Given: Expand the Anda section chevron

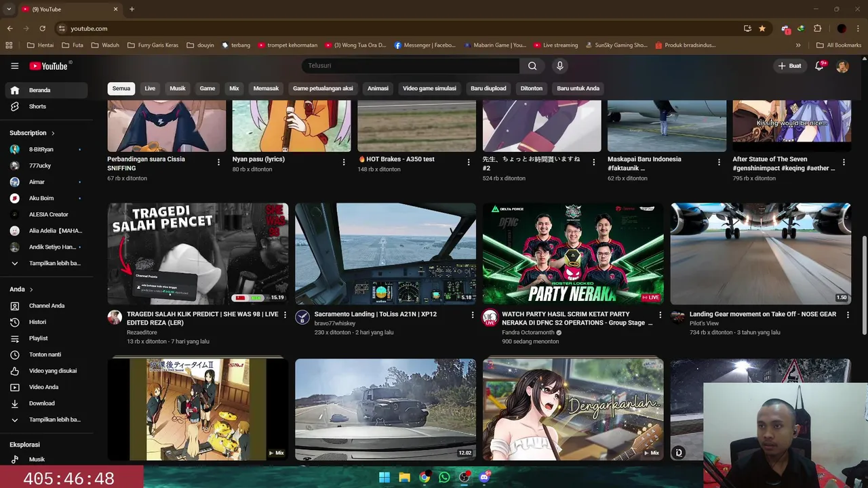Looking at the screenshot, I should pos(31,289).
